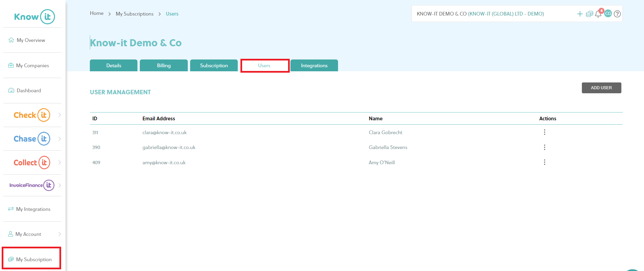This screenshot has height=271, width=644.
Task: Click user ID 311
Action: click(x=95, y=132)
